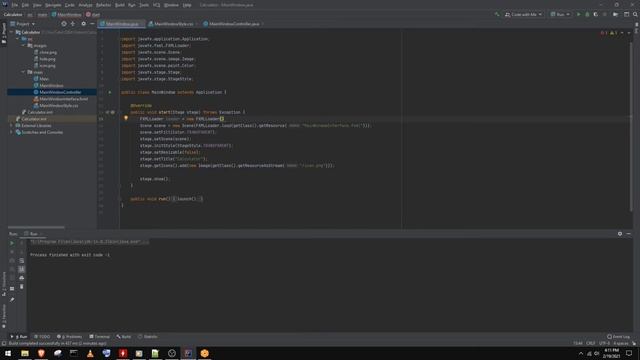The width and height of the screenshot is (640, 360).
Task: Click the Project panel horizontal scrollbar
Action: (x=36, y=227)
